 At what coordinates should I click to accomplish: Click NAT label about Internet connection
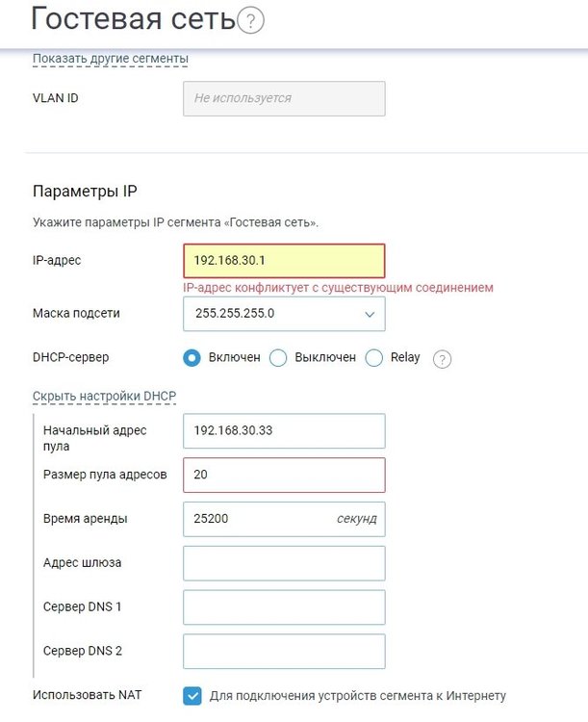pyautogui.click(x=358, y=696)
